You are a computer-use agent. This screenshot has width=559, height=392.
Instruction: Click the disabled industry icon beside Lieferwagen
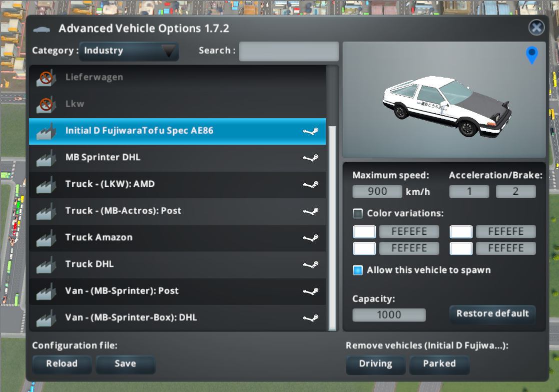pyautogui.click(x=46, y=78)
